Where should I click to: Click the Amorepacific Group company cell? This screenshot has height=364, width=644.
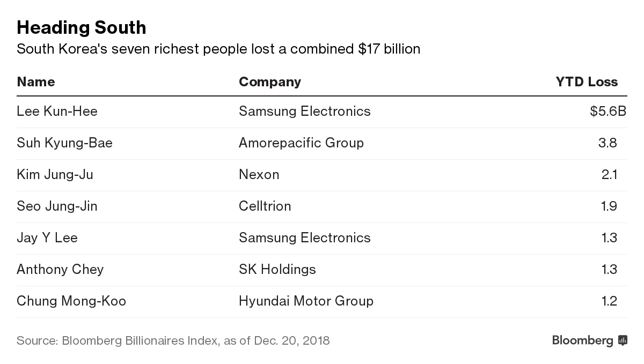click(301, 143)
